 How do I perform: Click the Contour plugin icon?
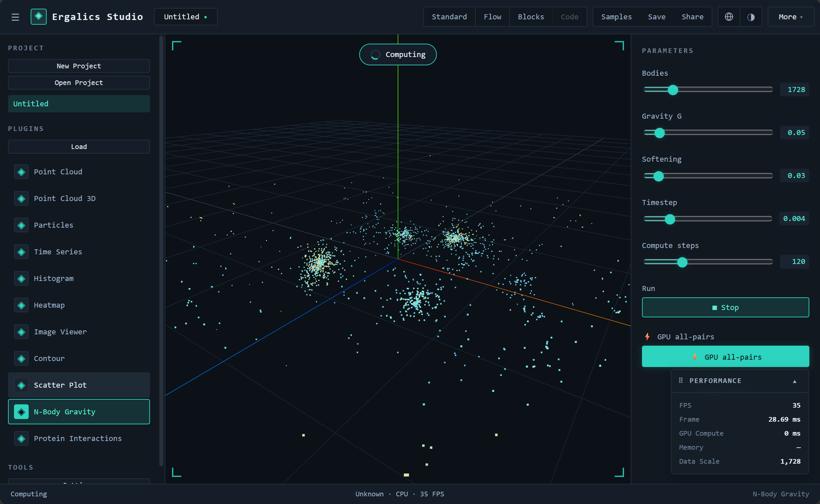(x=21, y=358)
